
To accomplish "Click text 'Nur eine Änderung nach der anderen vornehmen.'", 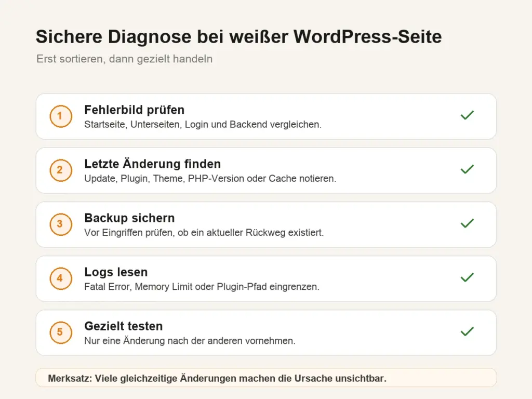I will (190, 341).
